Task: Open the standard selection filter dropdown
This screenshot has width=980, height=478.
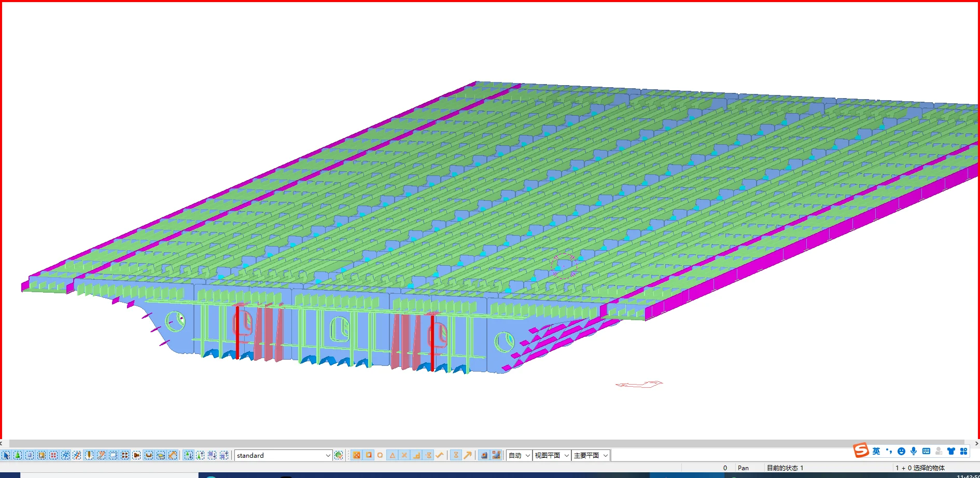Action: click(x=283, y=455)
